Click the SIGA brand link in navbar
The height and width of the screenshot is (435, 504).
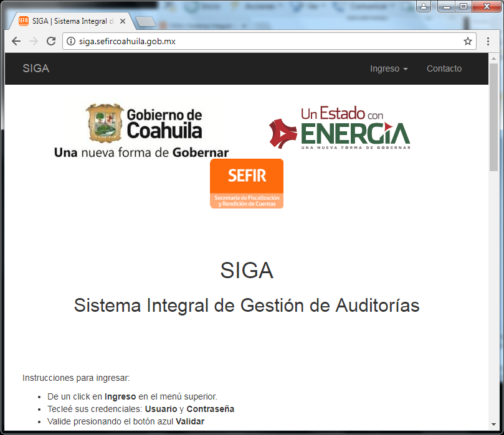[36, 68]
